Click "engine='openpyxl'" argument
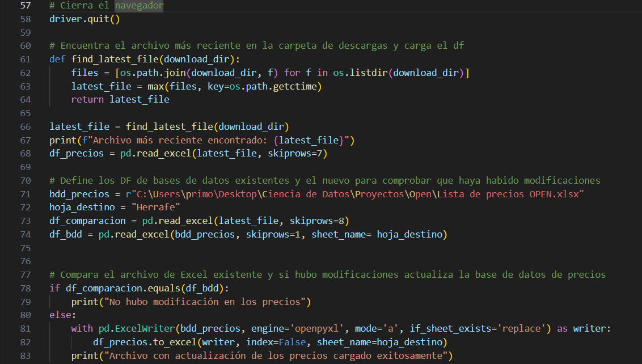This screenshot has height=364, width=642. pos(298,329)
